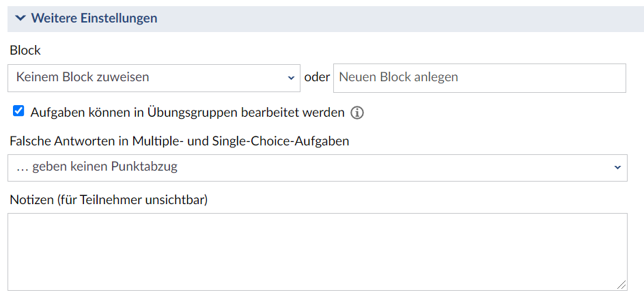Click the word oder between Block fields
The image size is (644, 299).
point(317,77)
